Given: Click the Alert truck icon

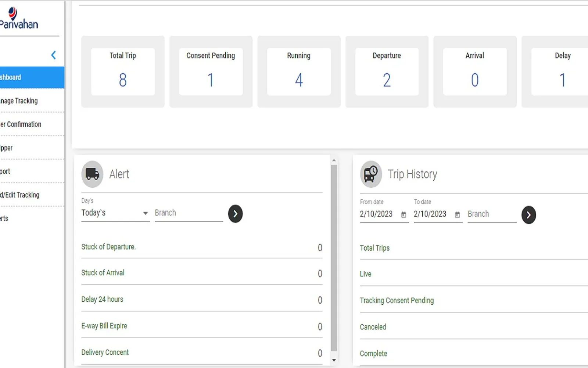Looking at the screenshot, I should (92, 174).
